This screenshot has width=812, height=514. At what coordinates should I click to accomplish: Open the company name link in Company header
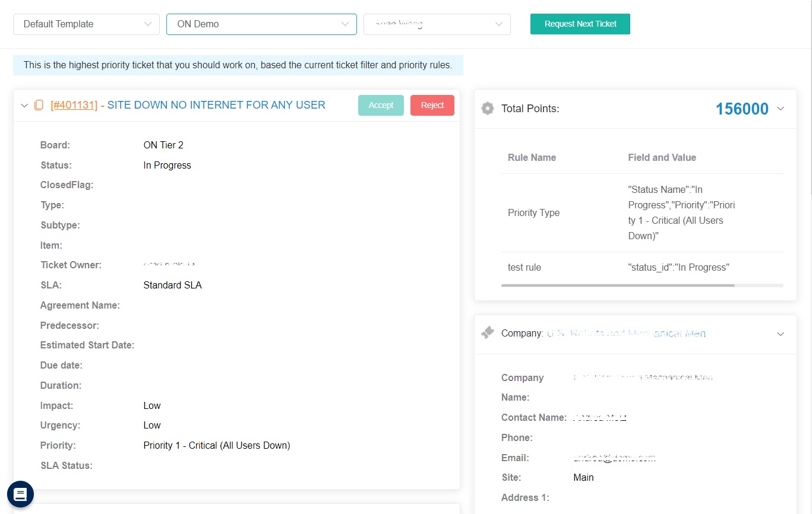pos(626,334)
